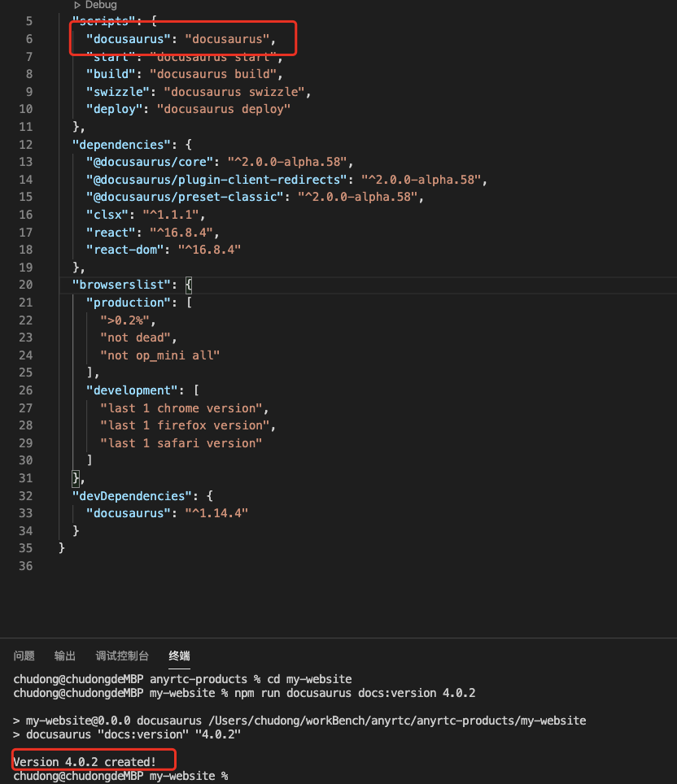Viewport: 677px width, 784px height.
Task: Click the "clsx" key
Action: pyautogui.click(x=107, y=215)
